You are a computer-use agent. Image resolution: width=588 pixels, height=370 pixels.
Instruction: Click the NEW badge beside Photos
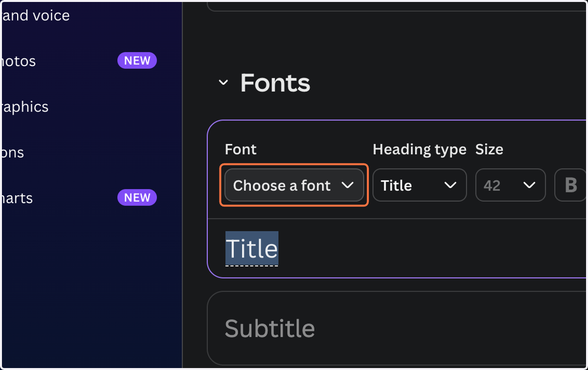(137, 61)
